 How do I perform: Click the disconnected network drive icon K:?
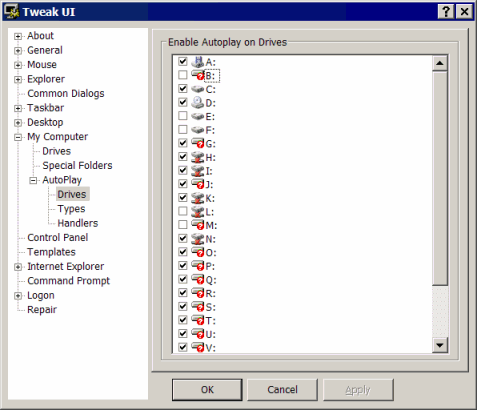[198, 198]
